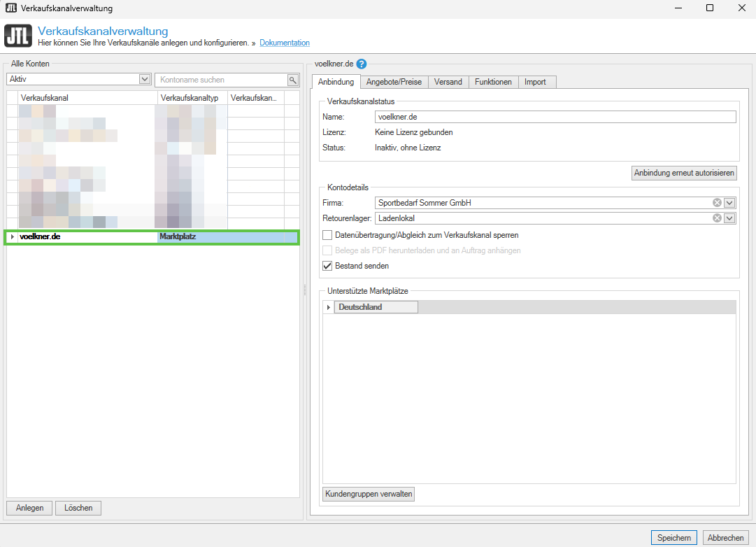756x547 pixels.
Task: Click the search magnifier icon
Action: [x=293, y=80]
